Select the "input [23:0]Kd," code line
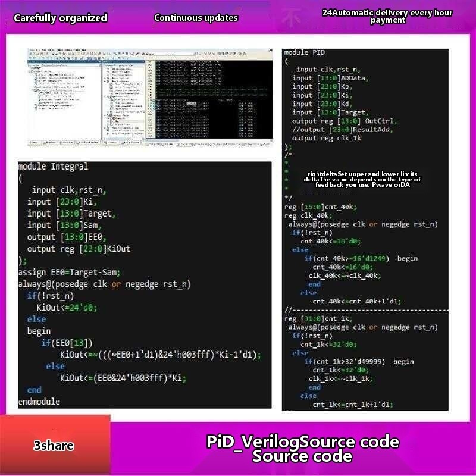476x476 pixels. (x=322, y=104)
